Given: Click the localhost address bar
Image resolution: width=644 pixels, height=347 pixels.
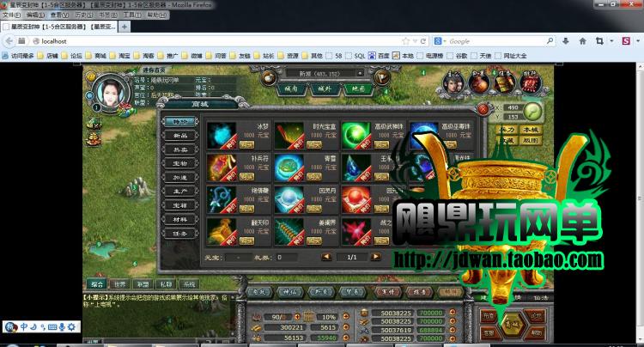Looking at the screenshot, I should click(x=222, y=41).
